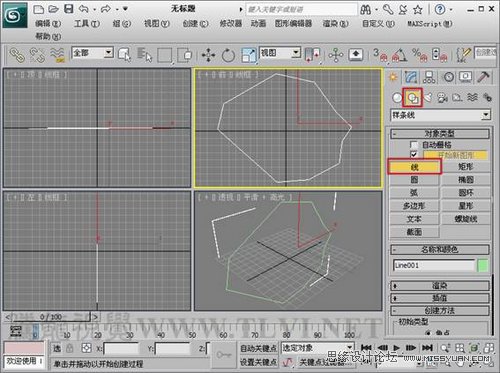Activate the Select and Scale tool

coord(249,55)
